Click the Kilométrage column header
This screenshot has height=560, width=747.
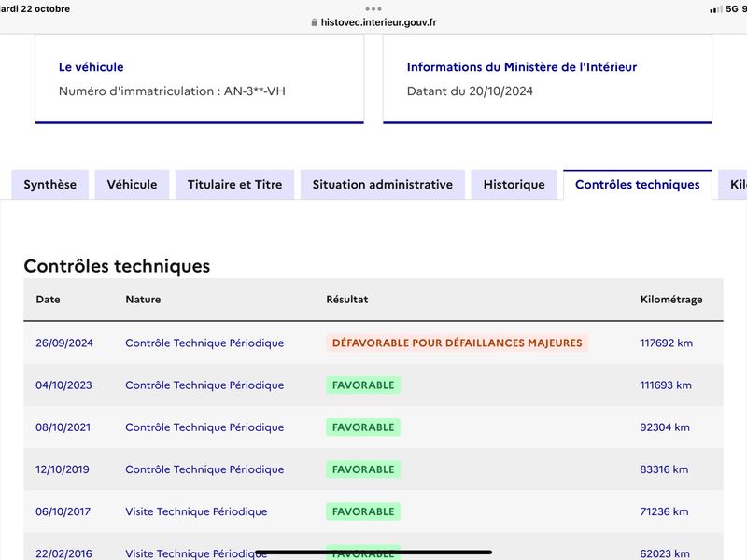point(671,300)
